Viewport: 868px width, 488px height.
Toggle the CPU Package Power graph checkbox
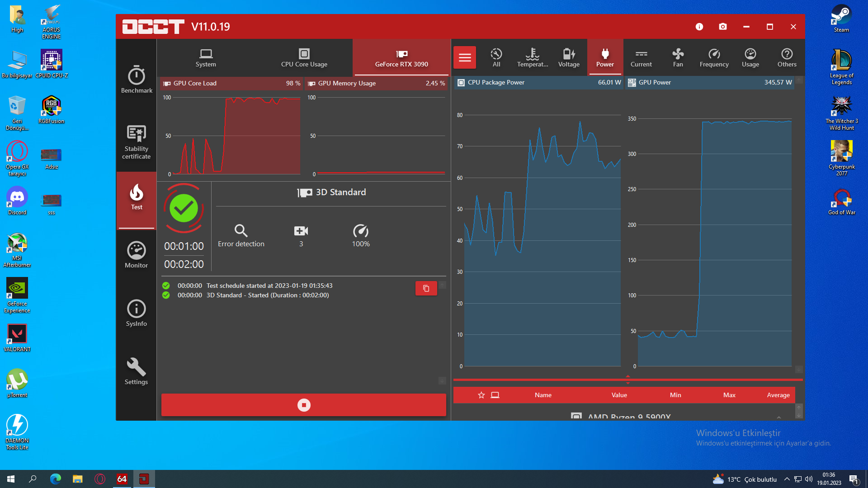(x=461, y=83)
